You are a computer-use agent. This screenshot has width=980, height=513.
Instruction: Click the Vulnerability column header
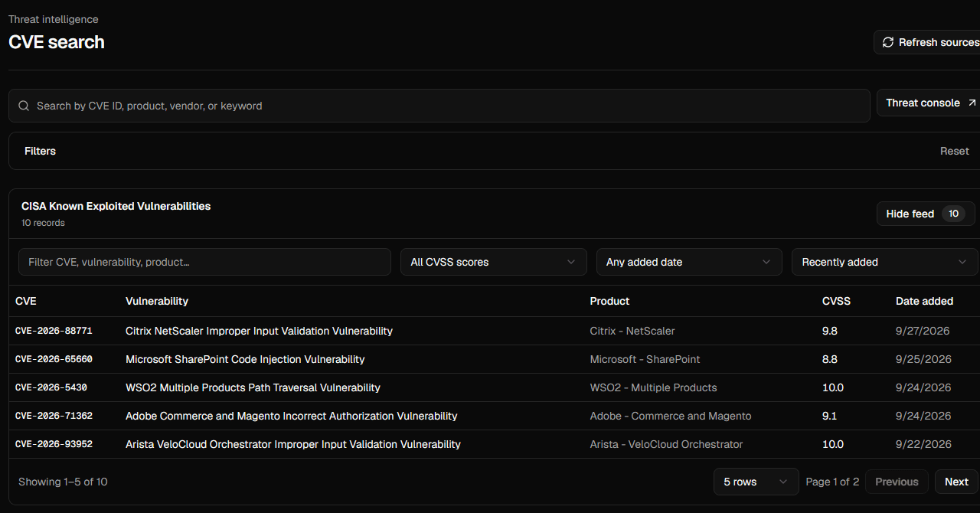coord(157,301)
